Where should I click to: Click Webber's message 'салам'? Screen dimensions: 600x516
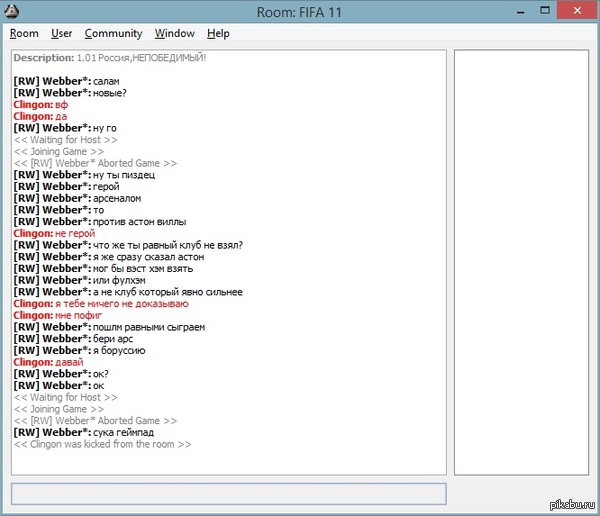coord(67,81)
